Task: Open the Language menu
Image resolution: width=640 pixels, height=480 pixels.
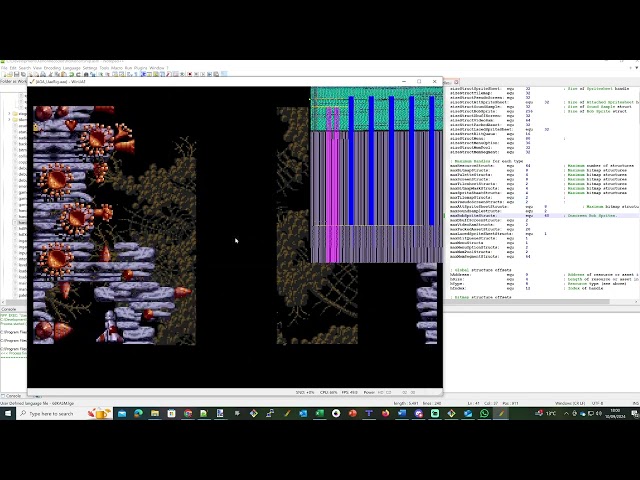Action: click(x=71, y=68)
